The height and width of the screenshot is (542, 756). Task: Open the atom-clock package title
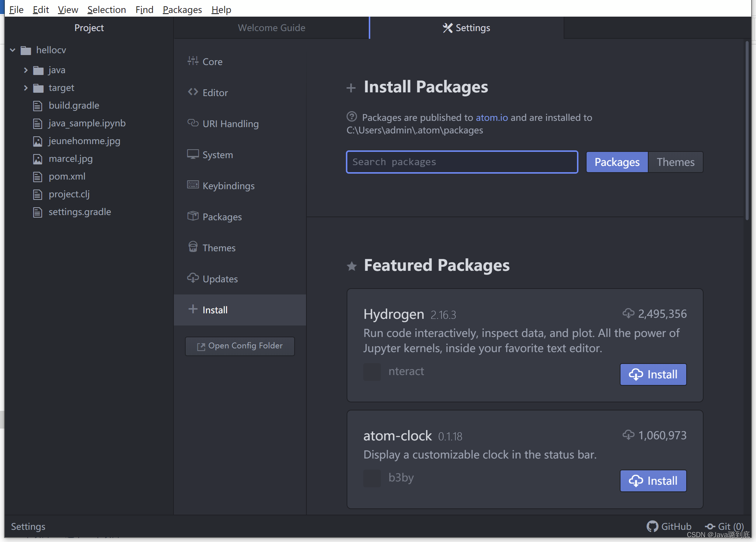click(398, 436)
